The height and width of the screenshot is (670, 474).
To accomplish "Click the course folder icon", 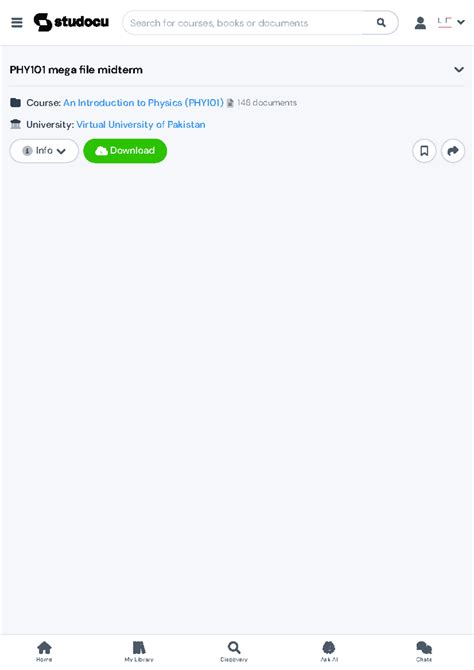I will (x=15, y=103).
